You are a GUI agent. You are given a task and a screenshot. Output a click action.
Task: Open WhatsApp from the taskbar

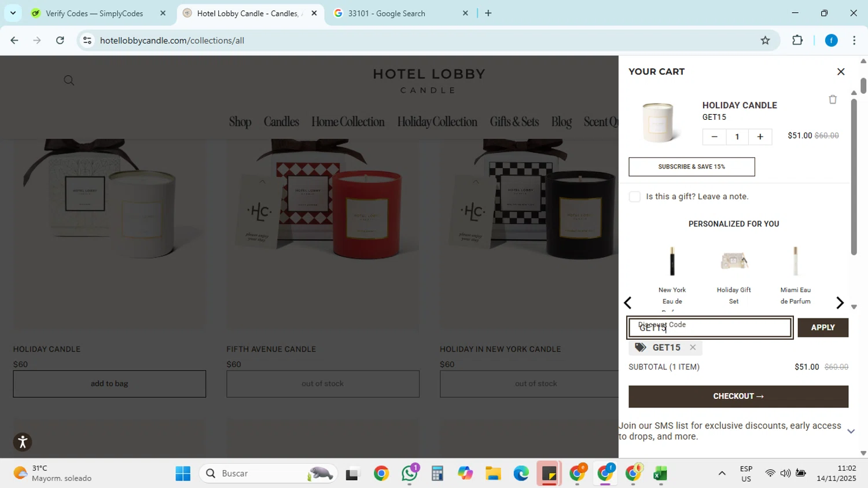point(410,474)
